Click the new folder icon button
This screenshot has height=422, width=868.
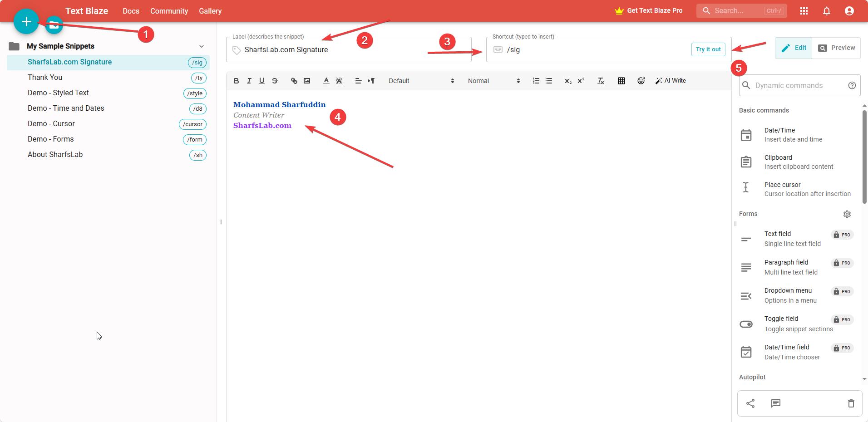[54, 25]
